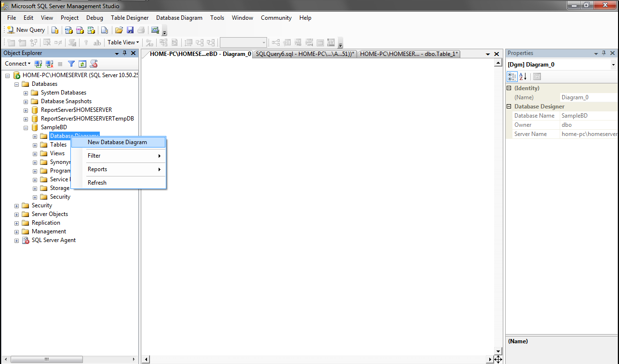This screenshot has width=619, height=364.
Task: Click Analysis Services MDX Query icon
Action: pos(68,30)
